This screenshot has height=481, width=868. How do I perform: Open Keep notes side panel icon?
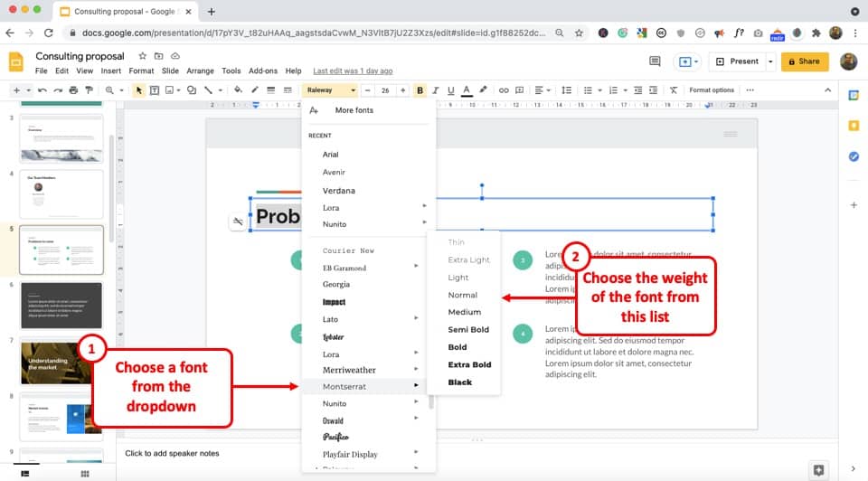tap(854, 126)
